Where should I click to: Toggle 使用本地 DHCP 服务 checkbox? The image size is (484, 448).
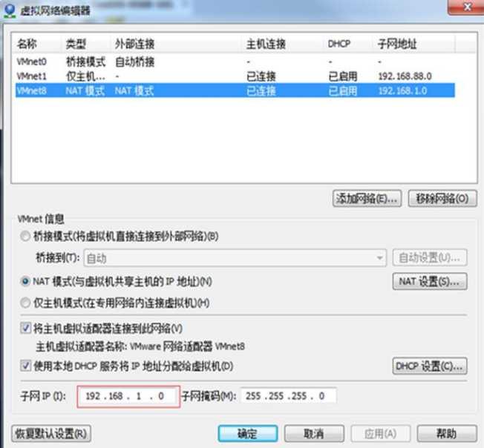(26, 366)
